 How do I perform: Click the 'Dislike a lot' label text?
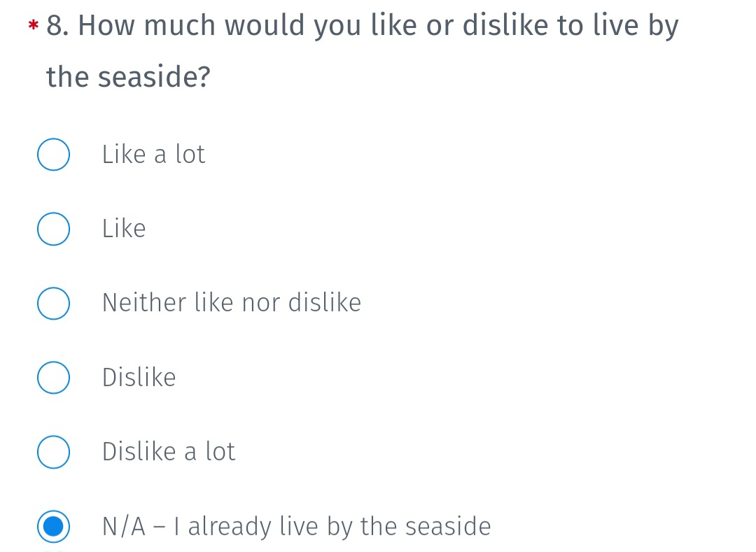click(169, 452)
